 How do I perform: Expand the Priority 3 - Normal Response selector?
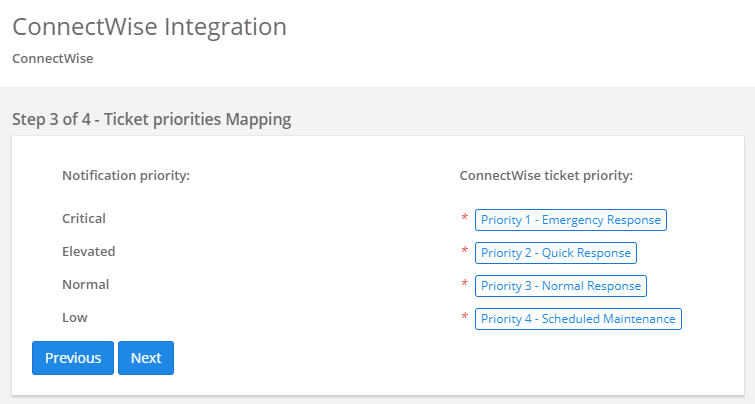(x=560, y=286)
